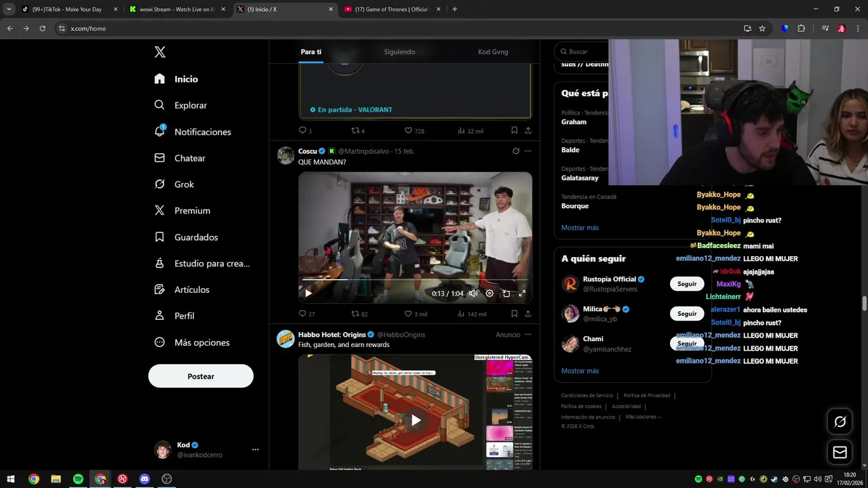Viewport: 868px width, 488px height.
Task: Open Premium in sidebar
Action: click(182, 211)
